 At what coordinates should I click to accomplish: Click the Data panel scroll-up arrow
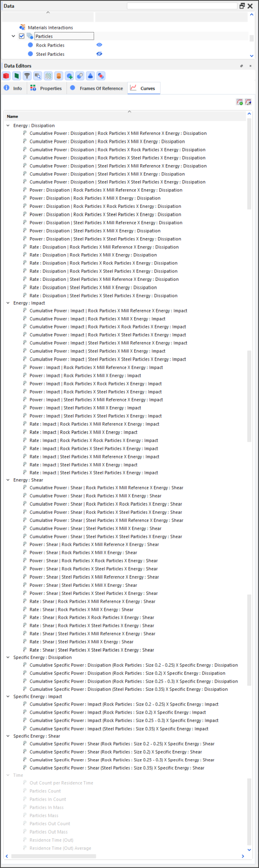(252, 15)
